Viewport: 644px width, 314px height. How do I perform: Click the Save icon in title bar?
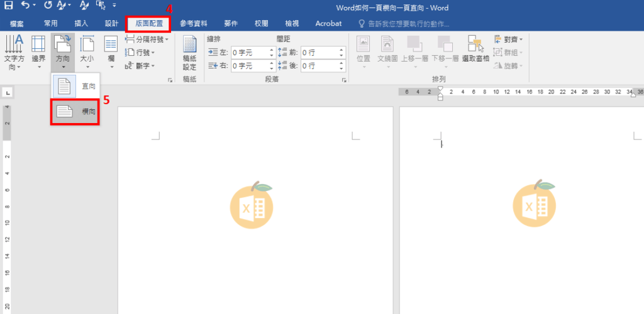8,6
